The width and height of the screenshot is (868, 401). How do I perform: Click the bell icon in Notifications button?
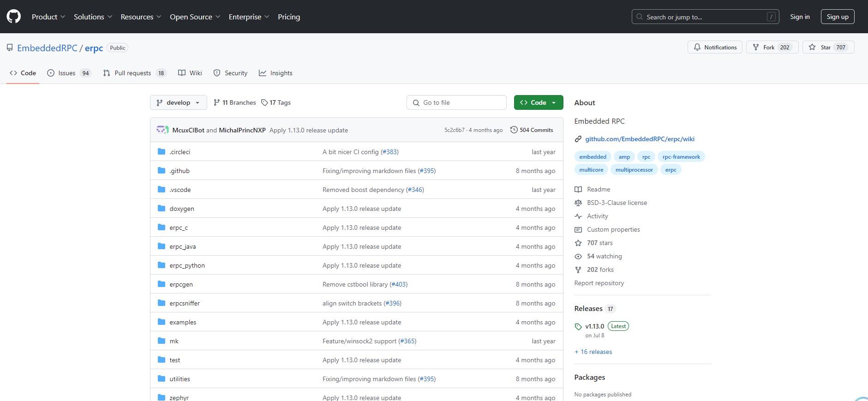click(697, 47)
